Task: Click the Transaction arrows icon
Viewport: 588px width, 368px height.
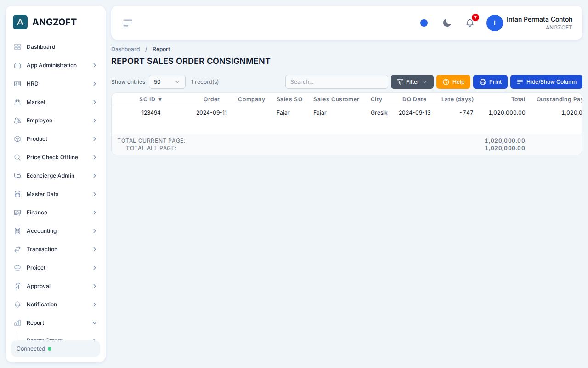Action: [17, 249]
